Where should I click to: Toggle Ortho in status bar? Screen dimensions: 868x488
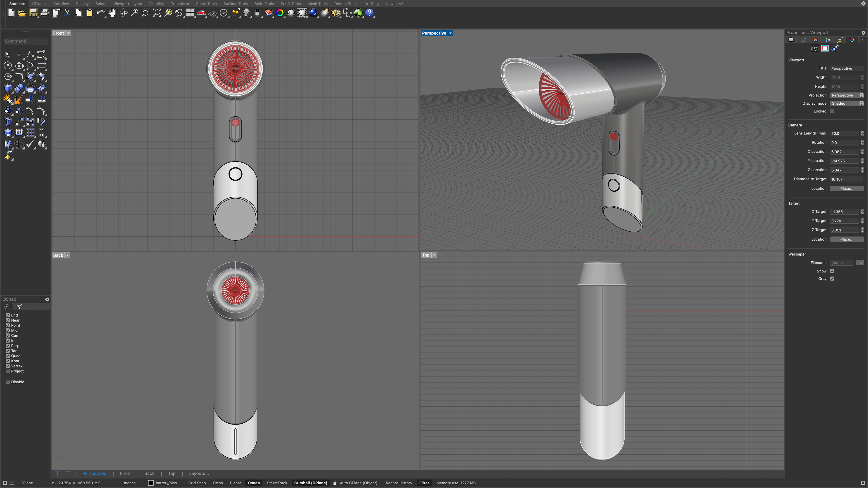point(218,483)
